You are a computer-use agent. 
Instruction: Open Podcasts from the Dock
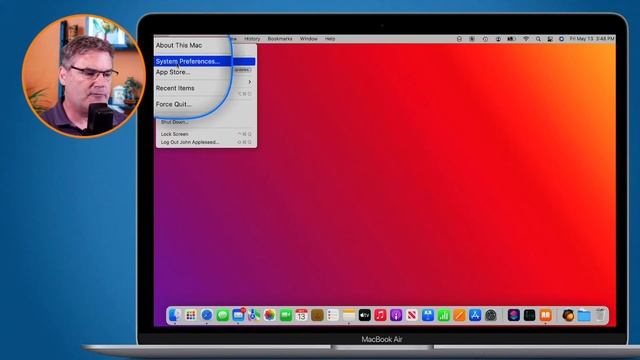pos(396,315)
